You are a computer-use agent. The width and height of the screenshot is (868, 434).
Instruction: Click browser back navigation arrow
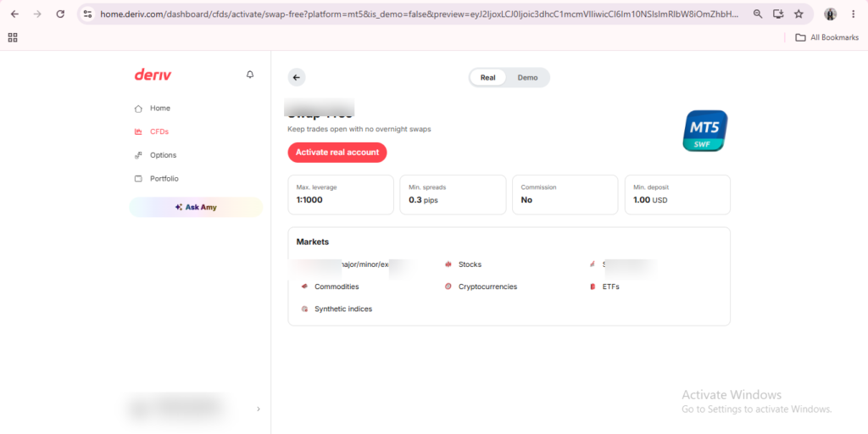click(x=15, y=14)
